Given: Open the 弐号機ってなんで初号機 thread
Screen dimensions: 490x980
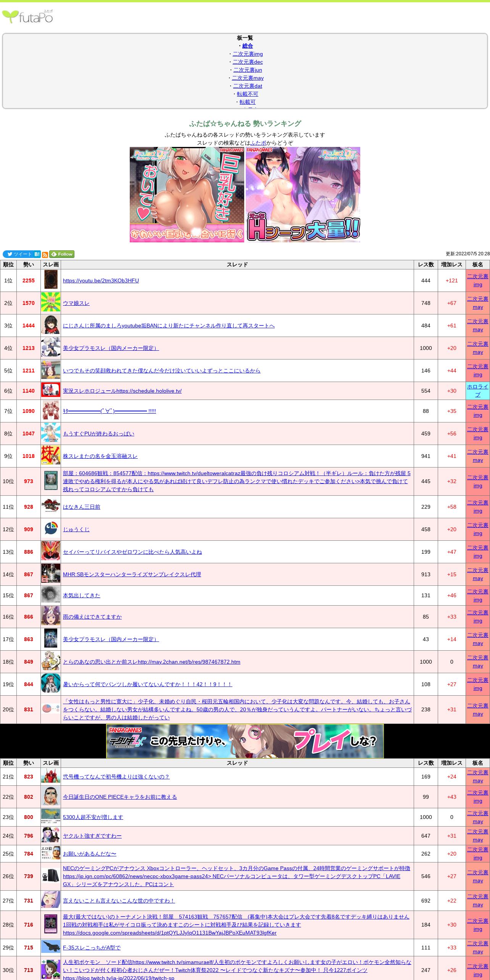Looking at the screenshot, I should (x=116, y=777).
